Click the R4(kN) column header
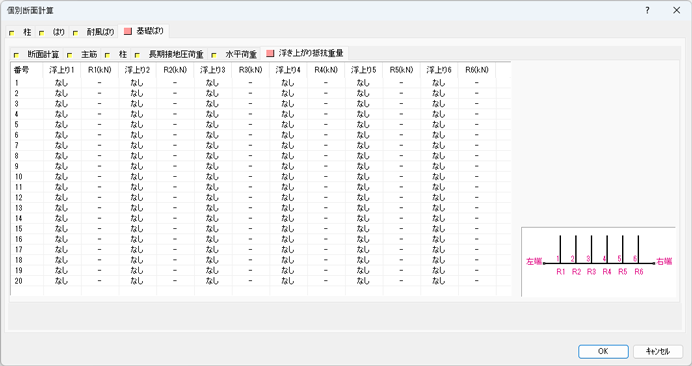 click(x=326, y=70)
